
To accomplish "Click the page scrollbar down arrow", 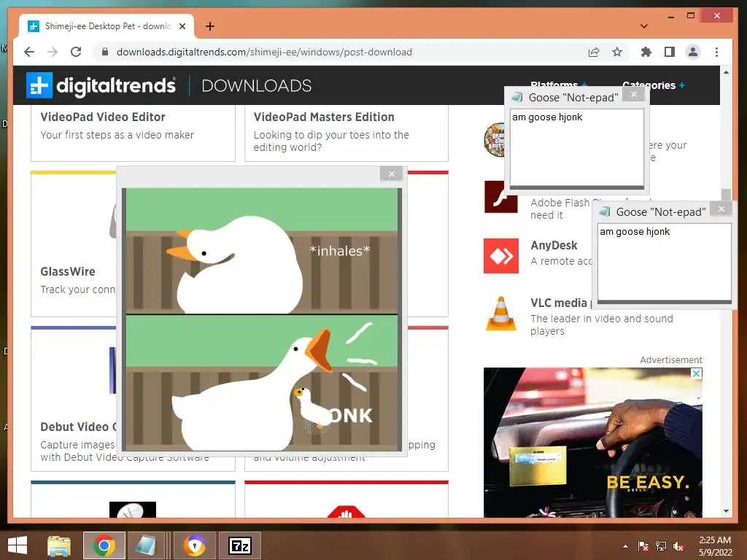I will tap(726, 511).
